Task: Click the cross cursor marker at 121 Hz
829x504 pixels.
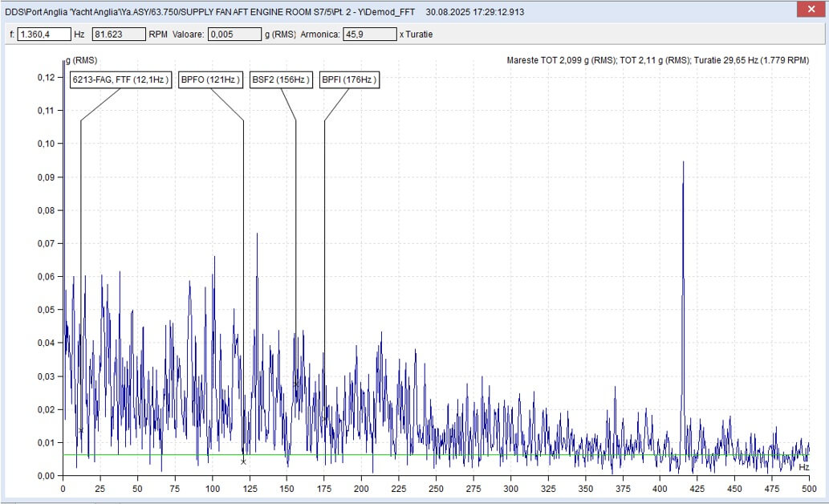Action: click(243, 461)
